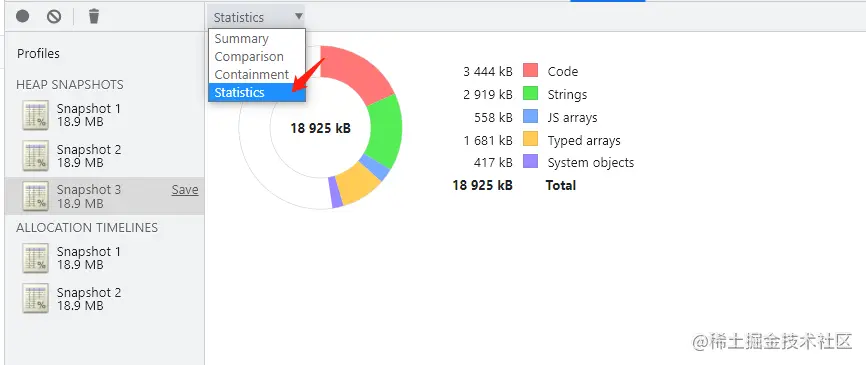Viewport: 866px width, 365px height.
Task: Click the Typed arrays legend label
Action: 584,141
